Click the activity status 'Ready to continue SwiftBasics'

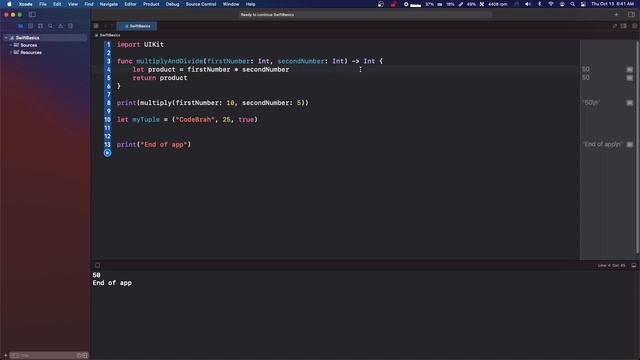coord(267,15)
